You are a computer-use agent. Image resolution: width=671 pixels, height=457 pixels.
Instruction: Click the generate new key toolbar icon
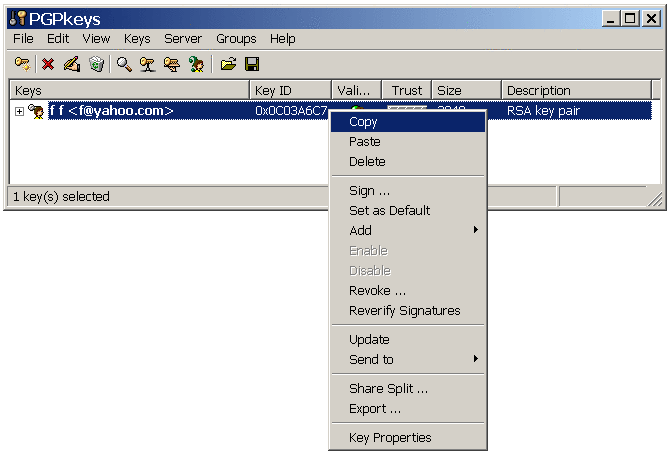pyautogui.click(x=22, y=64)
